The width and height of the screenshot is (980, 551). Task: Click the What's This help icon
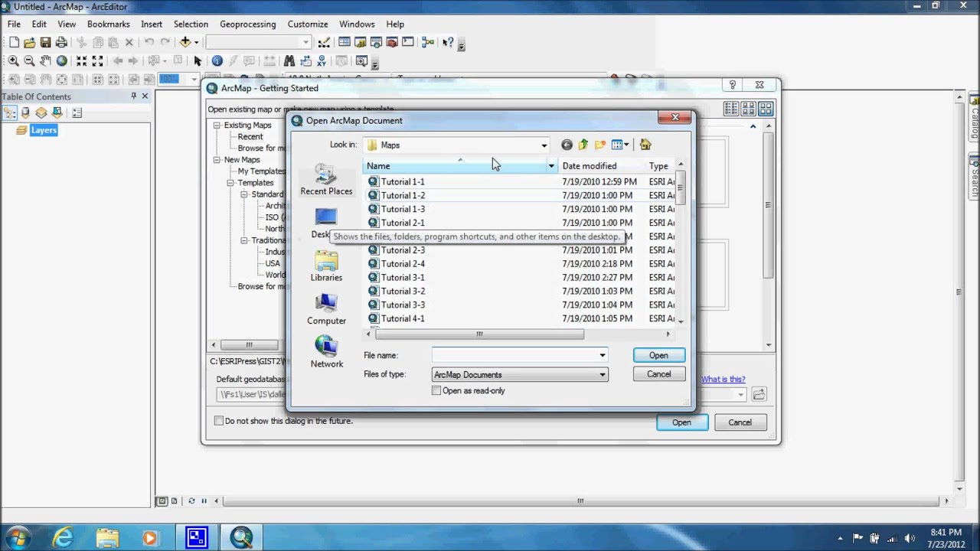pos(448,42)
